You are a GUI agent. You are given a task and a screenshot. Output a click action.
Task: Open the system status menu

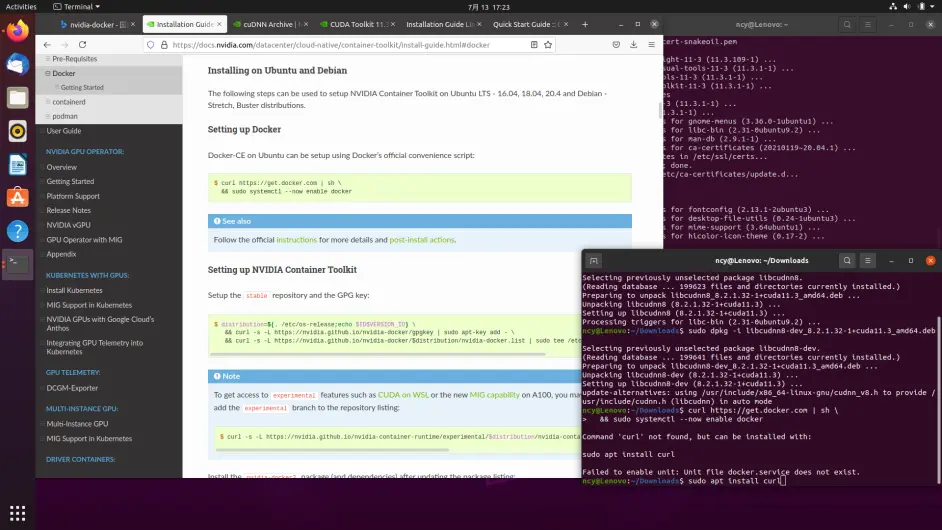(913, 7)
